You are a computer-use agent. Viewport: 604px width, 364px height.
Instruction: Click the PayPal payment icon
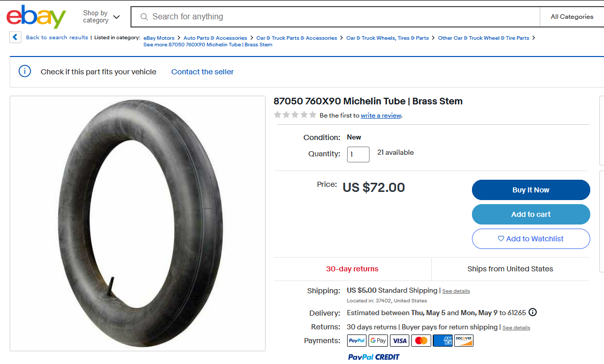(357, 341)
